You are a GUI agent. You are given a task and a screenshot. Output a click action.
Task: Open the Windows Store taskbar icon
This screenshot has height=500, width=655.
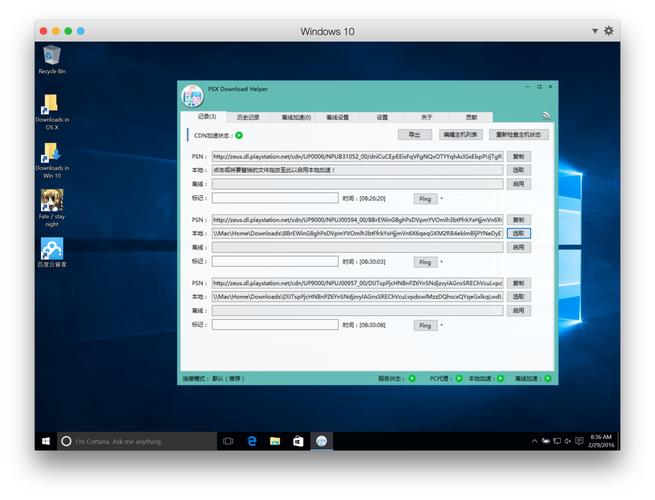click(x=298, y=441)
